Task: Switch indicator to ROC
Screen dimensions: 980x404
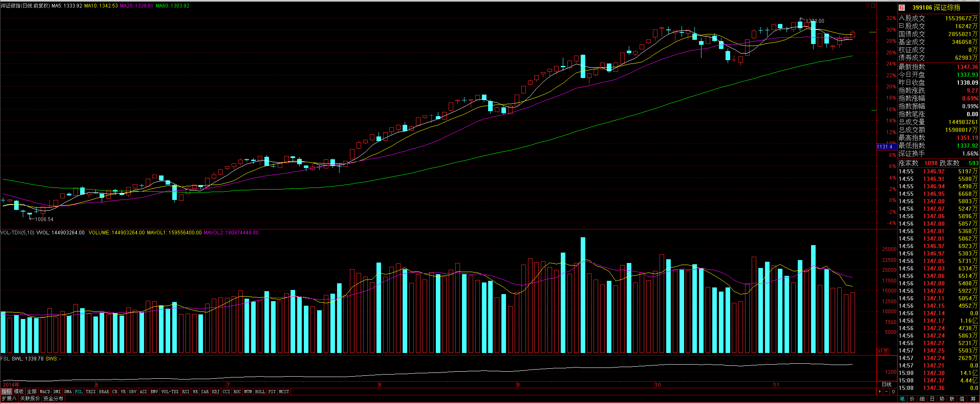Action: pos(237,392)
